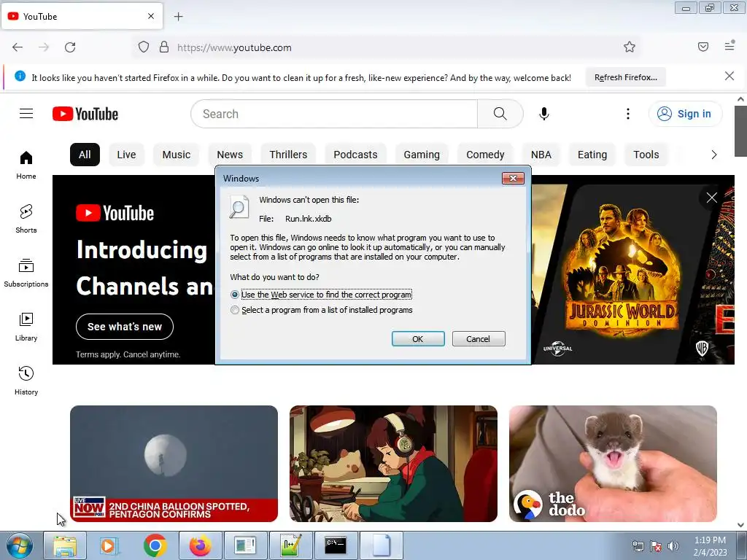Sign in to YouTube
The image size is (747, 560).
685,114
